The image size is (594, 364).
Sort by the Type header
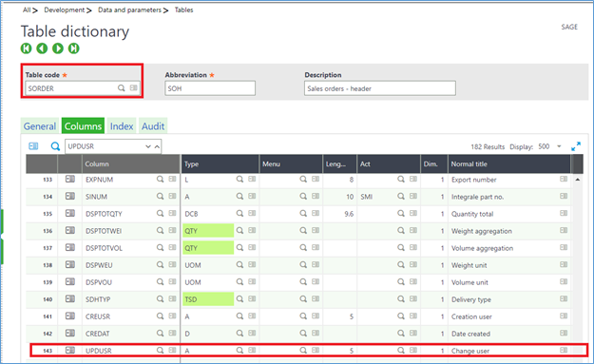[220, 164]
